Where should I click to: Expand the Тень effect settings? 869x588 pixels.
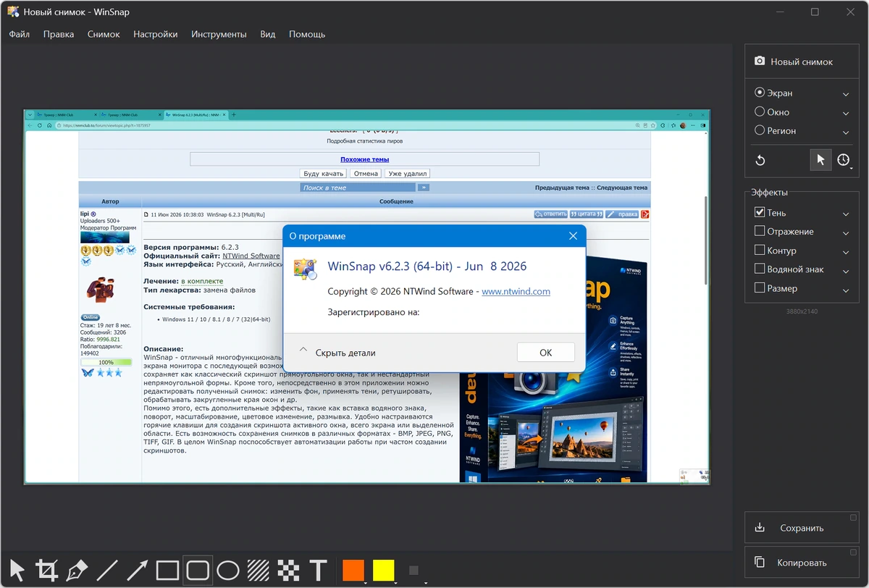(x=846, y=214)
